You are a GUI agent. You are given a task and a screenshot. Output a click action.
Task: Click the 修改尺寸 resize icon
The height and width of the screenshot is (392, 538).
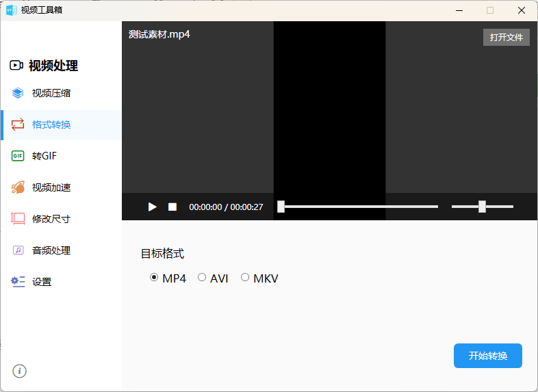coord(18,219)
